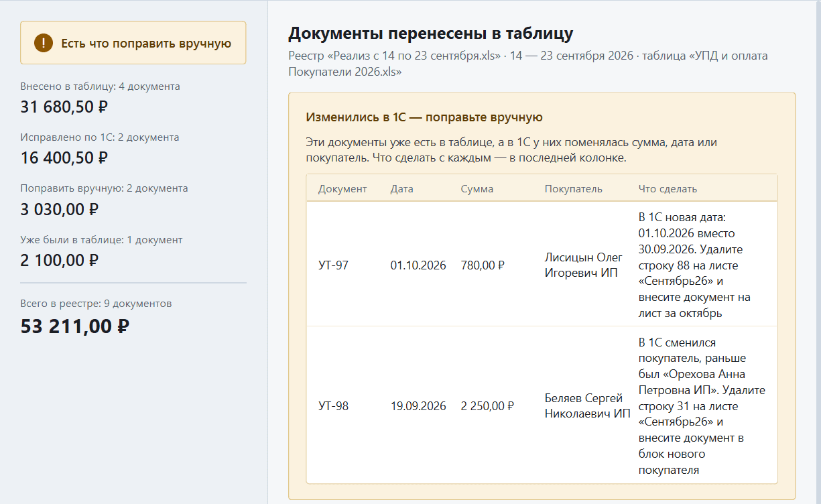Click the amount 16 400,50 ₽
Screen dimensions: 821x504
click(64, 157)
